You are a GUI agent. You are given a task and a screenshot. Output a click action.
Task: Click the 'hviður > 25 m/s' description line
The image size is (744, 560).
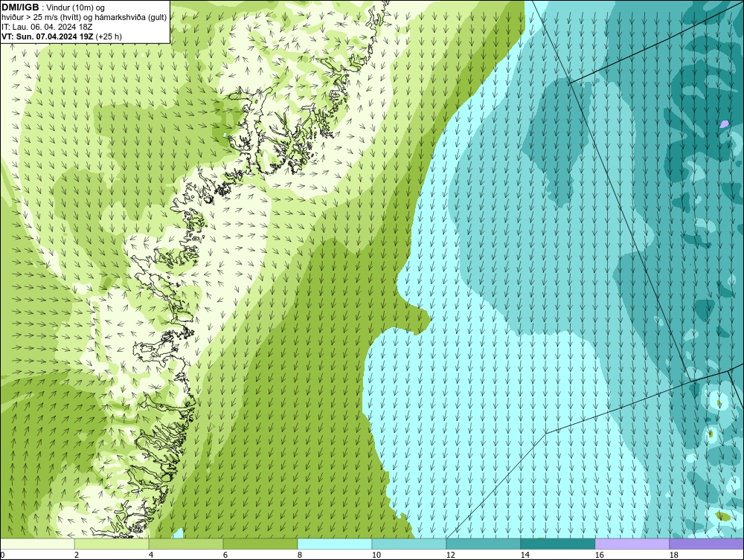84,18
